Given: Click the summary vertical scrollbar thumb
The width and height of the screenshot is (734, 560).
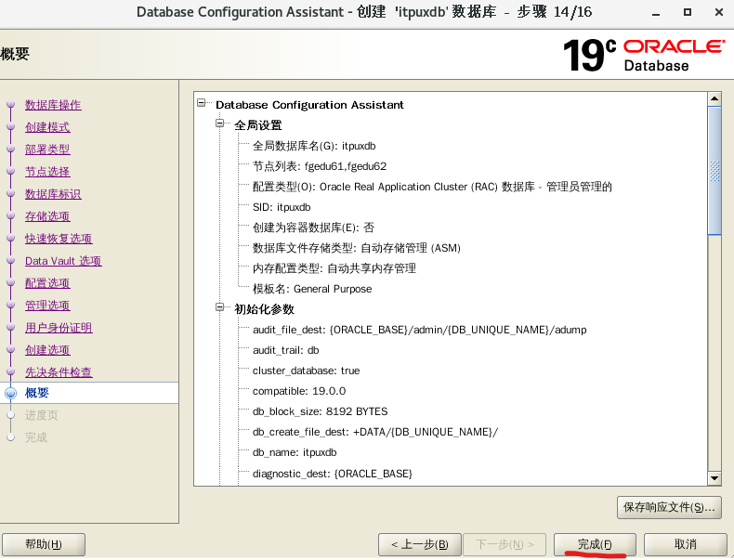Looking at the screenshot, I should pos(714,171).
